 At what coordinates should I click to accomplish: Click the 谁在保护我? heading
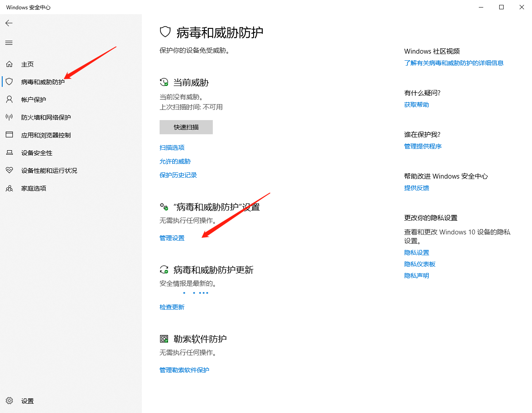[422, 135]
